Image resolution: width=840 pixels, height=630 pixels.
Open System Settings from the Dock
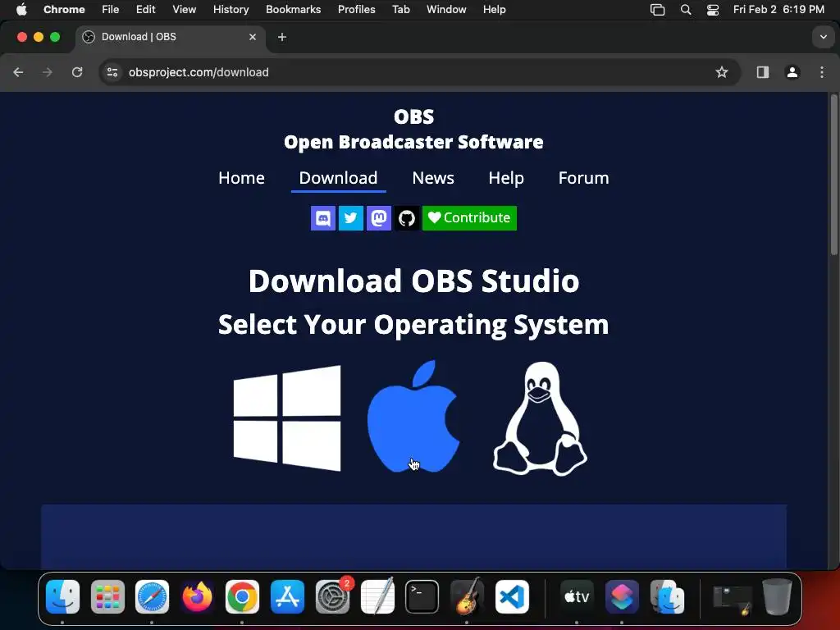pyautogui.click(x=332, y=596)
